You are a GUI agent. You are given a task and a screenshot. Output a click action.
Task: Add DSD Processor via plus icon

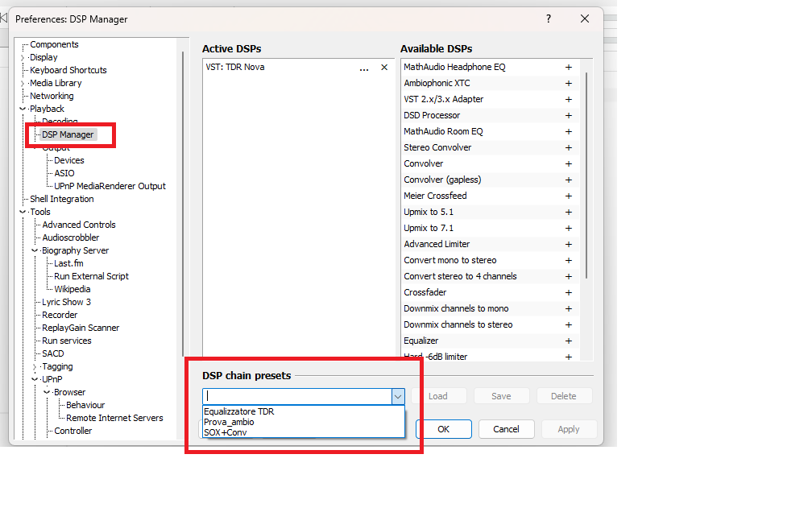[x=568, y=115]
